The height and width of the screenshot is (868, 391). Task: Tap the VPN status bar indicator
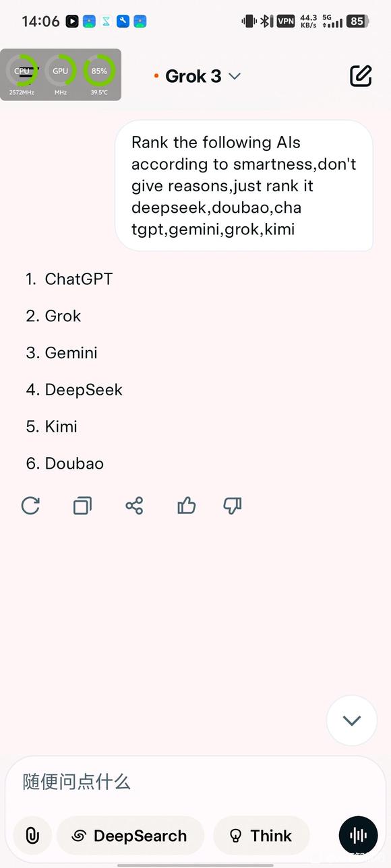point(286,21)
